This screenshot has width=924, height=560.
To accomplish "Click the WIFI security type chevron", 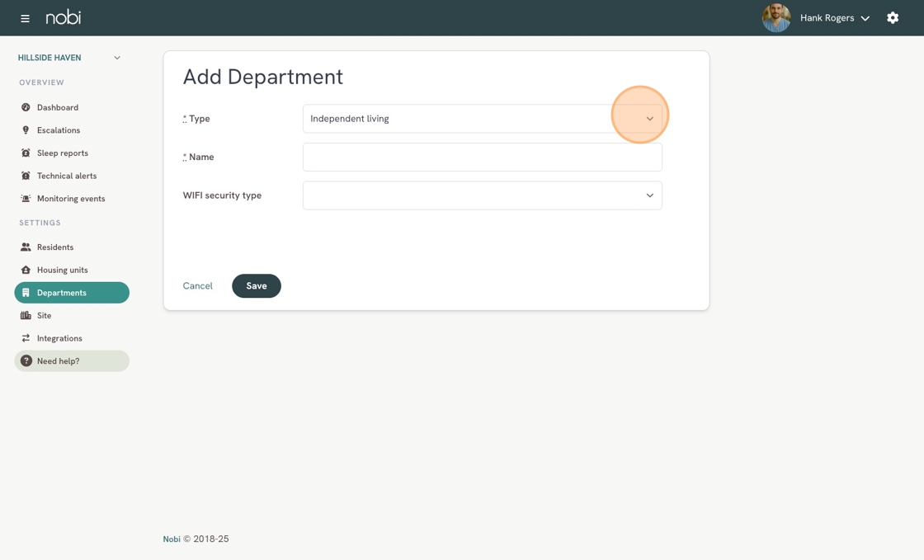I will 649,195.
